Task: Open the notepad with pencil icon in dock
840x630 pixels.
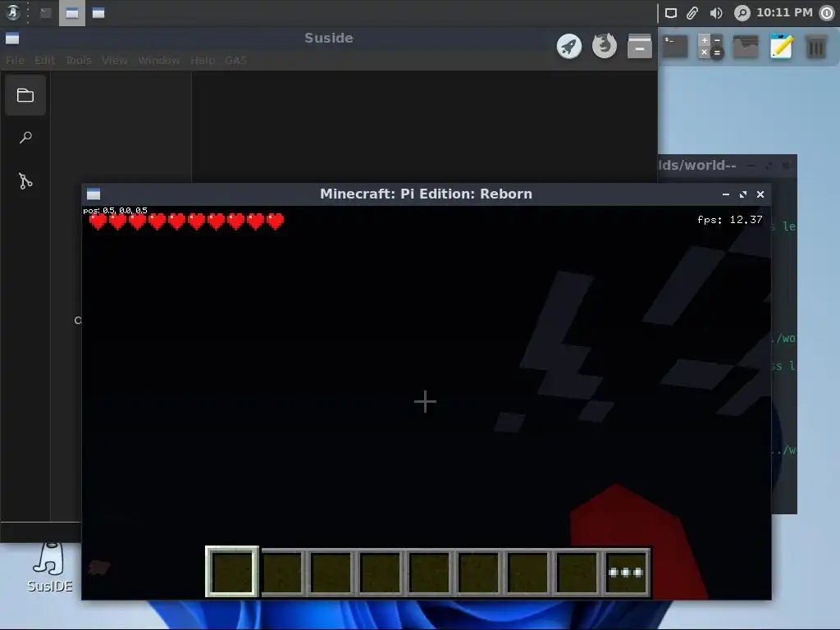Action: coord(781,46)
